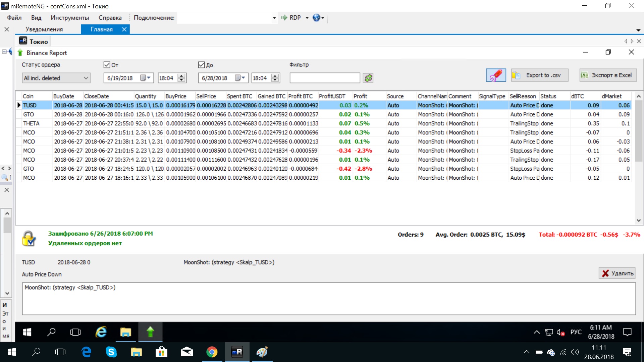This screenshot has height=362, width=644.
Task: Click the green refresh filter icon
Action: click(368, 78)
